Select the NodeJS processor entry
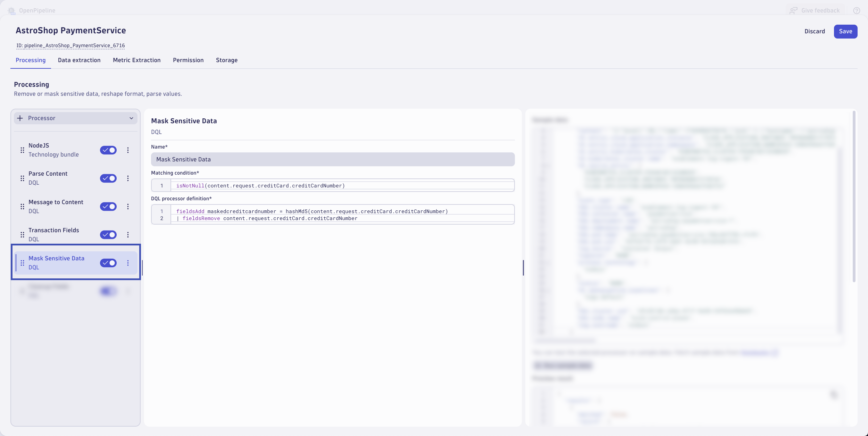 (x=75, y=150)
